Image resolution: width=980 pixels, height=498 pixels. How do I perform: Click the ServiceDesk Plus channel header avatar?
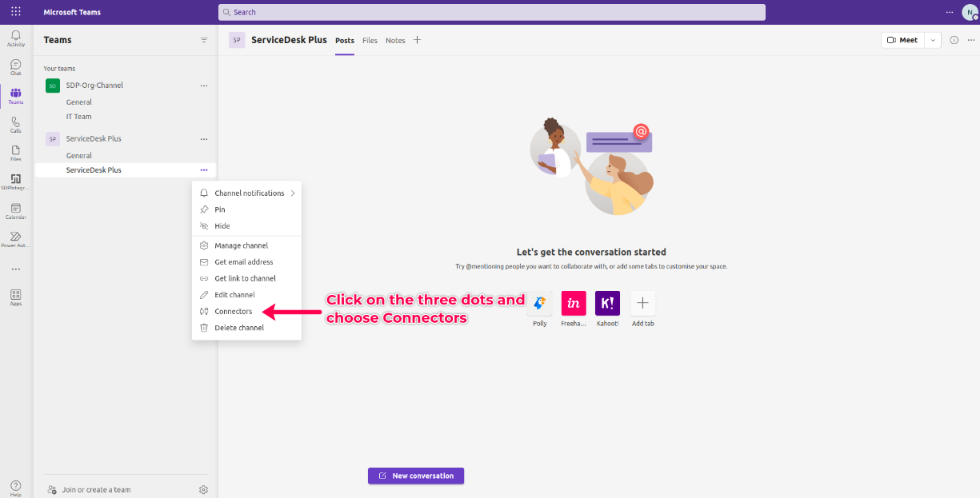(x=237, y=40)
